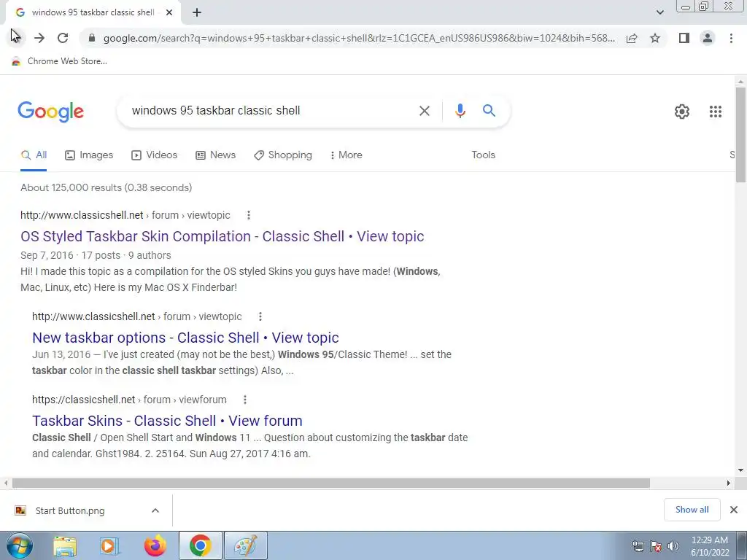This screenshot has height=560, width=747.
Task: Open tab search chevron in title bar
Action: pos(659,12)
